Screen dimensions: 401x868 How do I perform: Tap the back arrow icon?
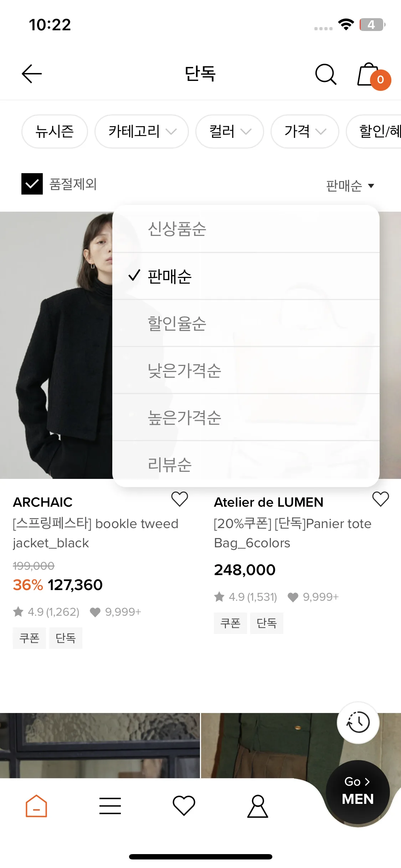(x=32, y=74)
